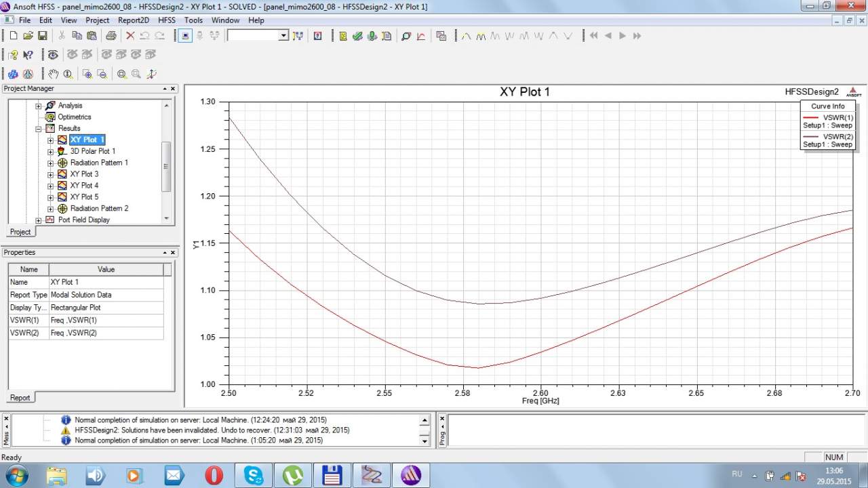Screen dimensions: 868x488
Task: Select XY Plot 4 in tree
Action: pyautogui.click(x=84, y=186)
